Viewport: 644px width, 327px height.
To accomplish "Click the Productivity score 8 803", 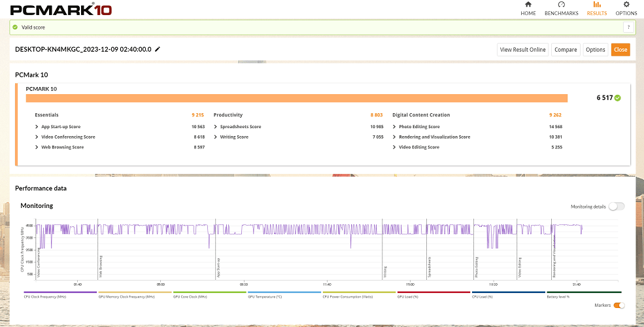I will 376,115.
